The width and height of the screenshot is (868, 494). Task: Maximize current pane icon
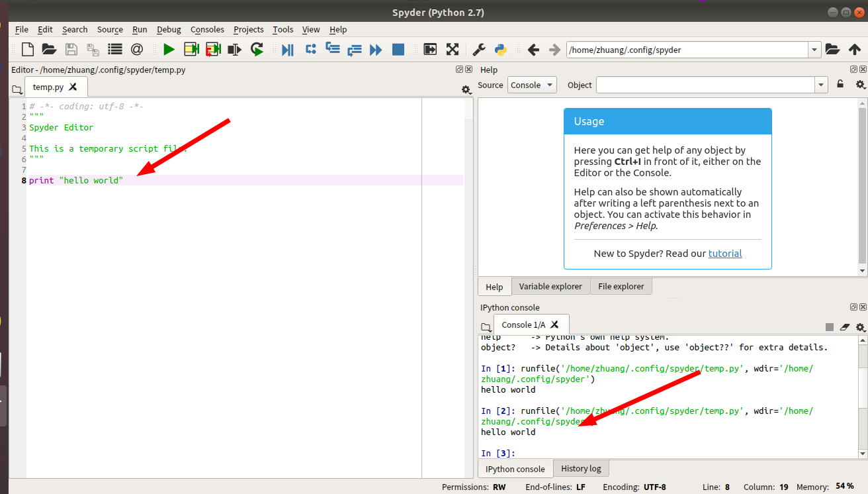pos(430,49)
